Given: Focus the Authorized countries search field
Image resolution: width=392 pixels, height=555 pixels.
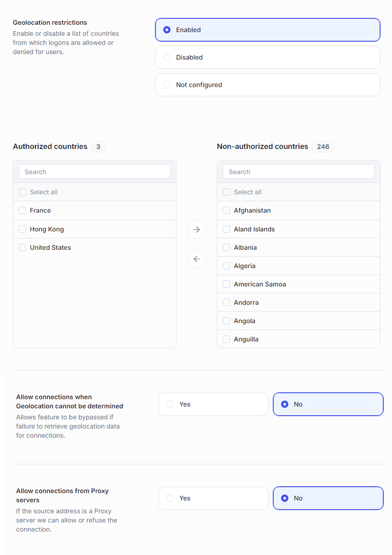Looking at the screenshot, I should click(x=94, y=172).
